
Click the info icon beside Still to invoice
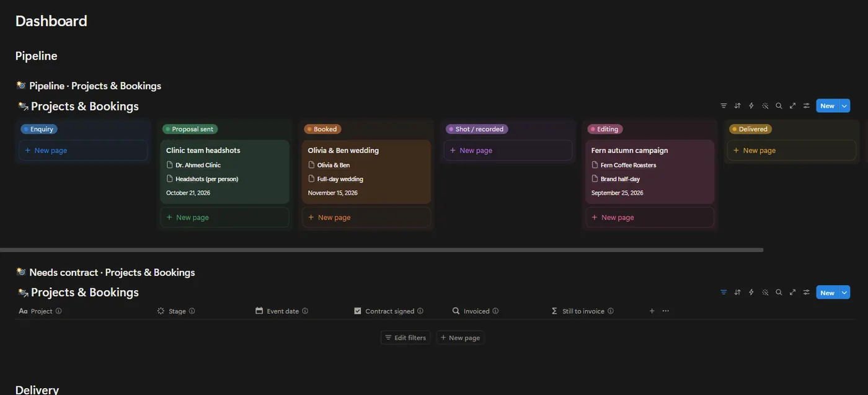pyautogui.click(x=611, y=311)
